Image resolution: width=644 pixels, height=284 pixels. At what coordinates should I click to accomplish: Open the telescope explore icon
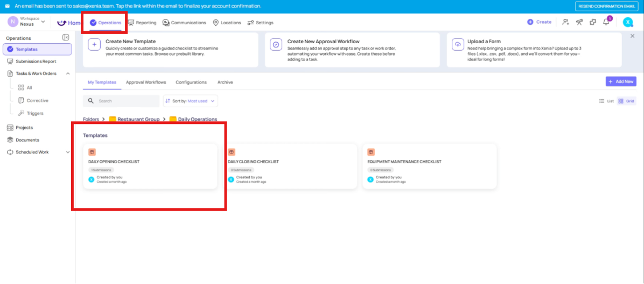579,22
